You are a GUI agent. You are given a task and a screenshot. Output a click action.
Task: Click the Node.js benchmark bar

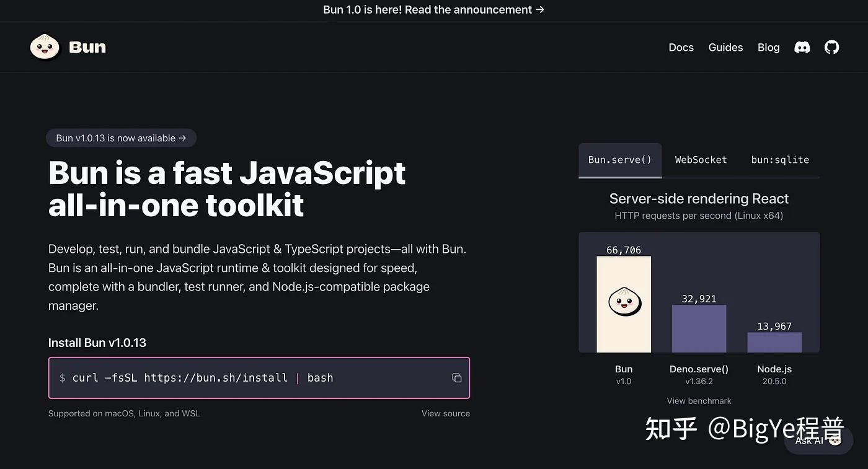[774, 343]
